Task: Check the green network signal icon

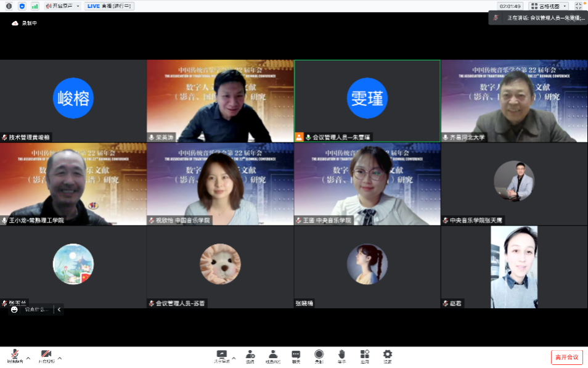Action: [35, 6]
